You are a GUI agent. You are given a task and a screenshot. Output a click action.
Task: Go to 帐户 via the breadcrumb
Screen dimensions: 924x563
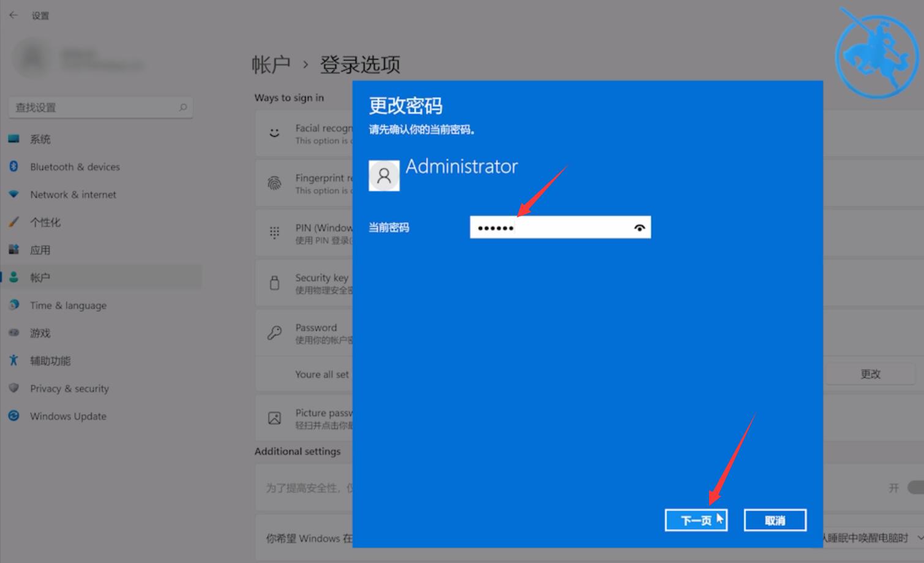point(271,64)
